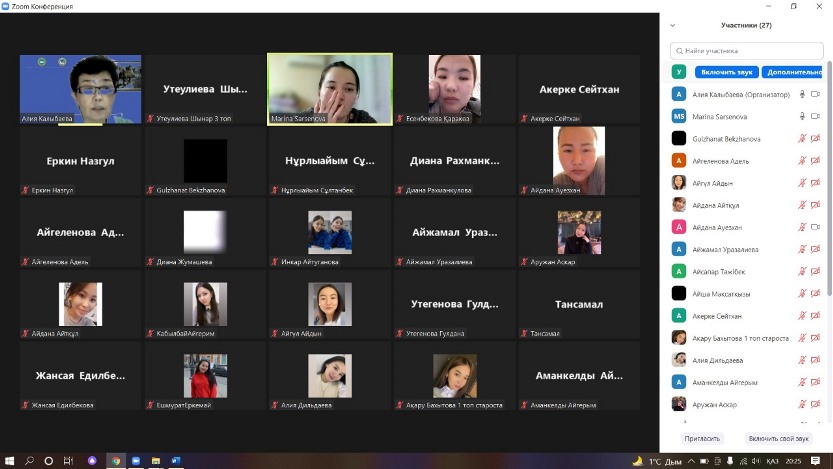Switch input language via ҚАЗ indicator

point(772,461)
